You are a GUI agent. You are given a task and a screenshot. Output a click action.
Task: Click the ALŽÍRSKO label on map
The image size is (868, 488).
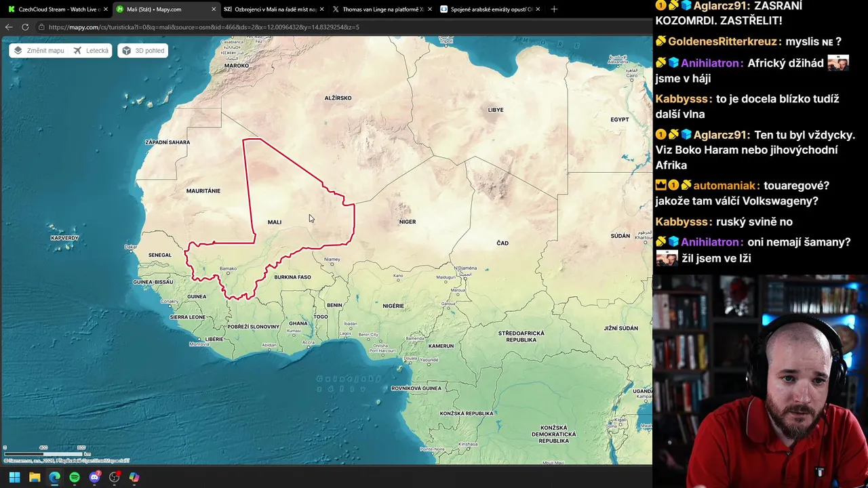pos(338,98)
